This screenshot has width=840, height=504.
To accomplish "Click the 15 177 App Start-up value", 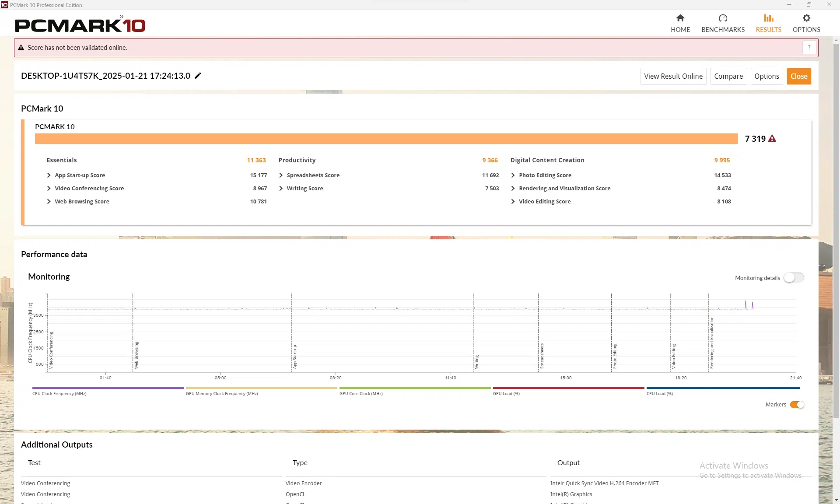I will pyautogui.click(x=258, y=175).
